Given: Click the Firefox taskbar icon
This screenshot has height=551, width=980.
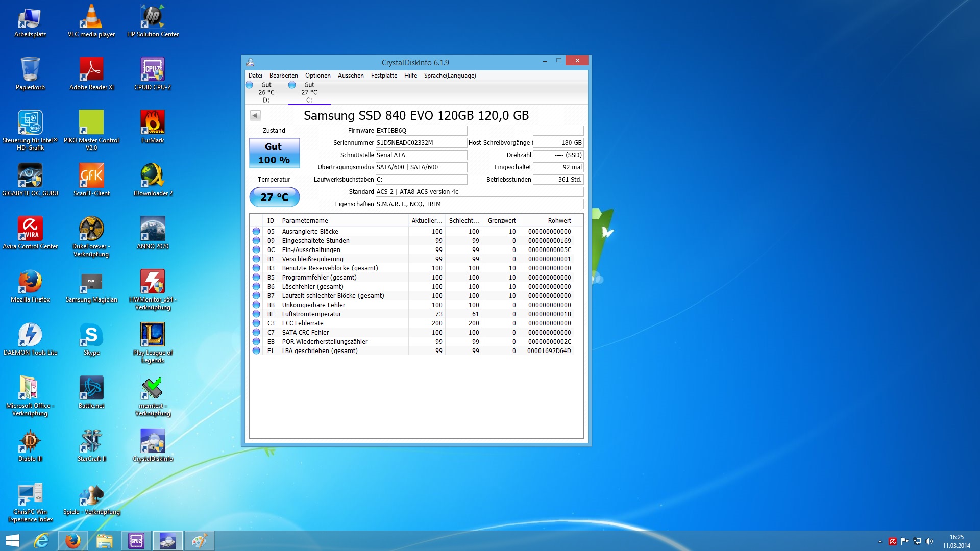Looking at the screenshot, I should (72, 541).
